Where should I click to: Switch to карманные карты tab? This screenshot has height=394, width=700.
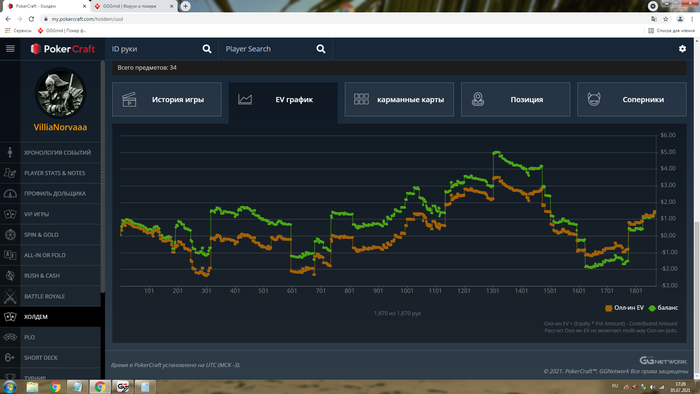[399, 100]
